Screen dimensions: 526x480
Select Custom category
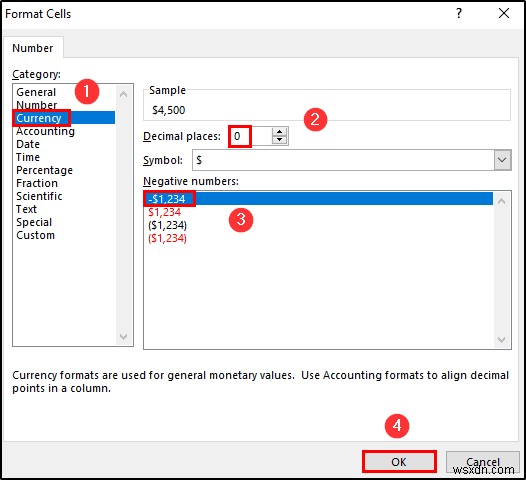tap(35, 235)
